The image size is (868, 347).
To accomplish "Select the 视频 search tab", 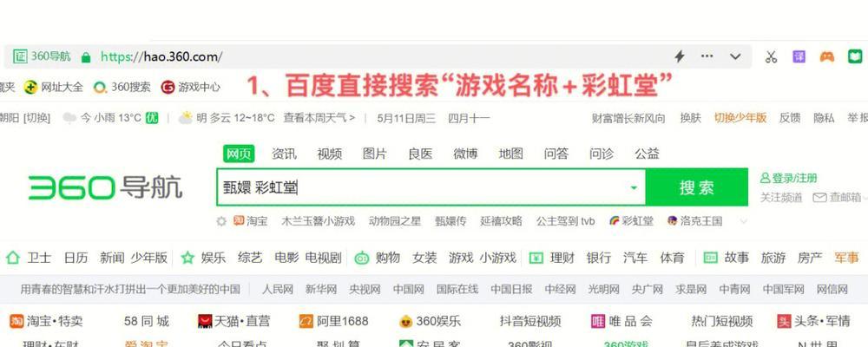I will point(329,154).
